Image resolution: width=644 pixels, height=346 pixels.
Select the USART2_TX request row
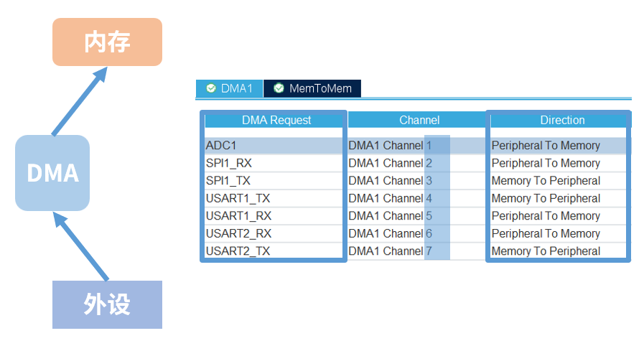[274, 251]
